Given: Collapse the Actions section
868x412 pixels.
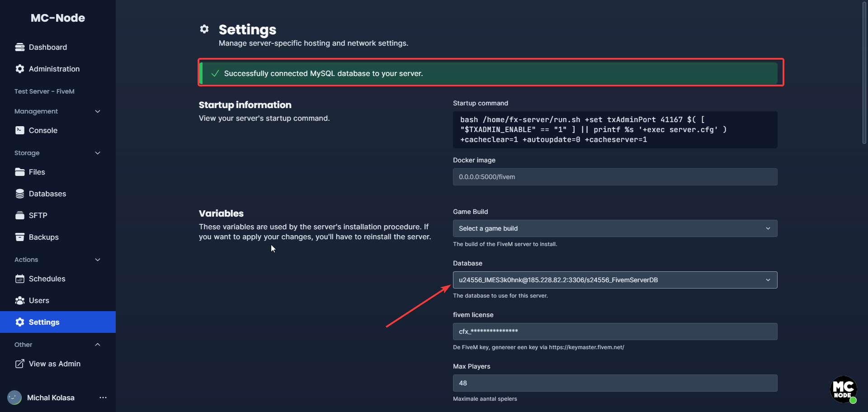Looking at the screenshot, I should pos(98,260).
